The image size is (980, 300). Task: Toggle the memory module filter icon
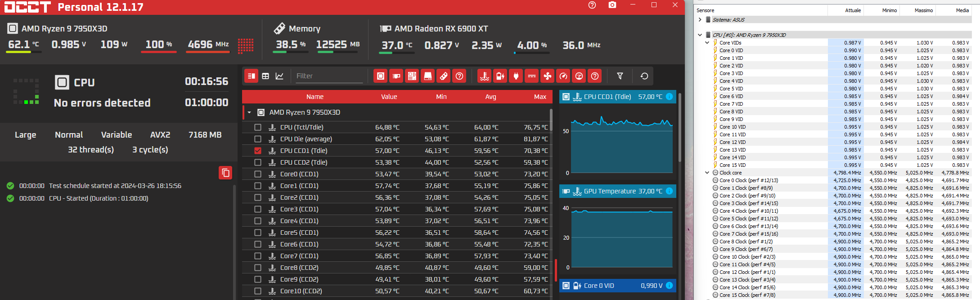tap(444, 76)
